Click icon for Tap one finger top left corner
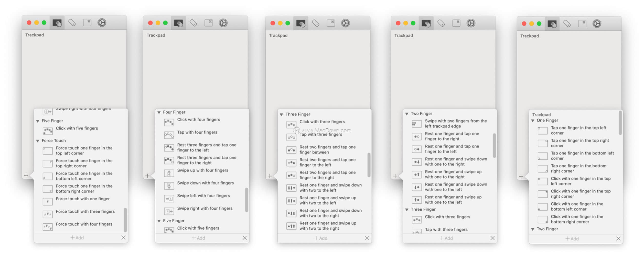The image size is (644, 260). pos(543,131)
